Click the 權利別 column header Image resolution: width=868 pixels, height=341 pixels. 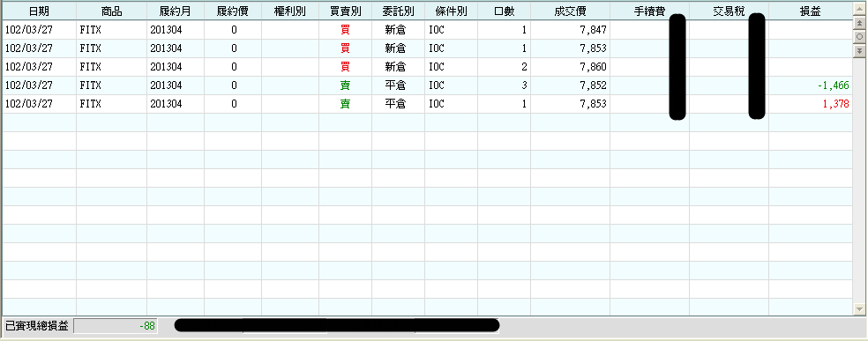point(290,11)
